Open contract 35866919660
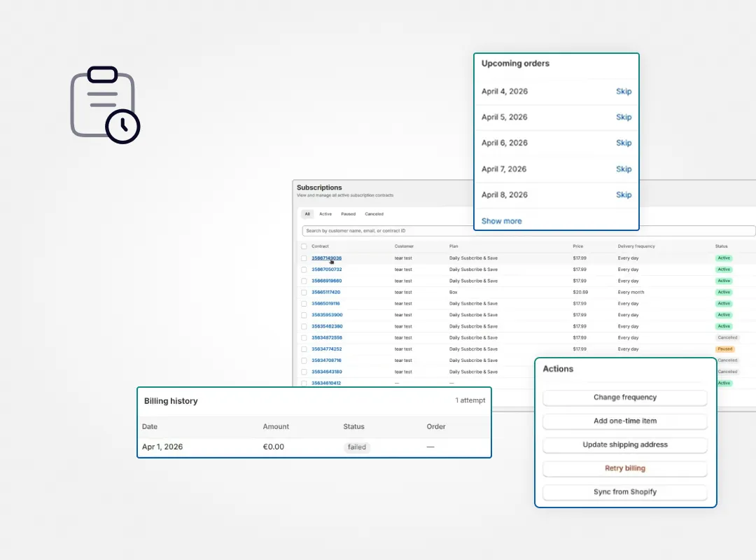 [326, 281]
